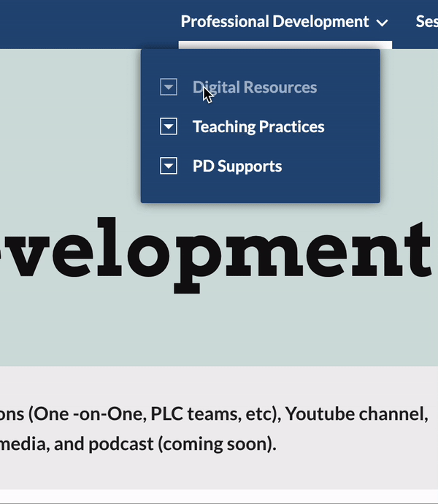Expand the PD Supports submenu arrow
This screenshot has width=438, height=504.
coord(169,166)
